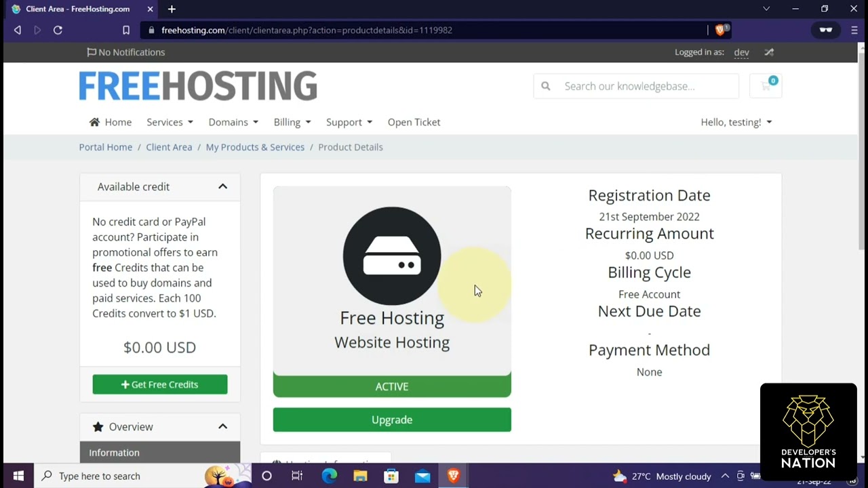868x488 pixels.
Task: Click the No Notifications flag
Action: (126, 52)
